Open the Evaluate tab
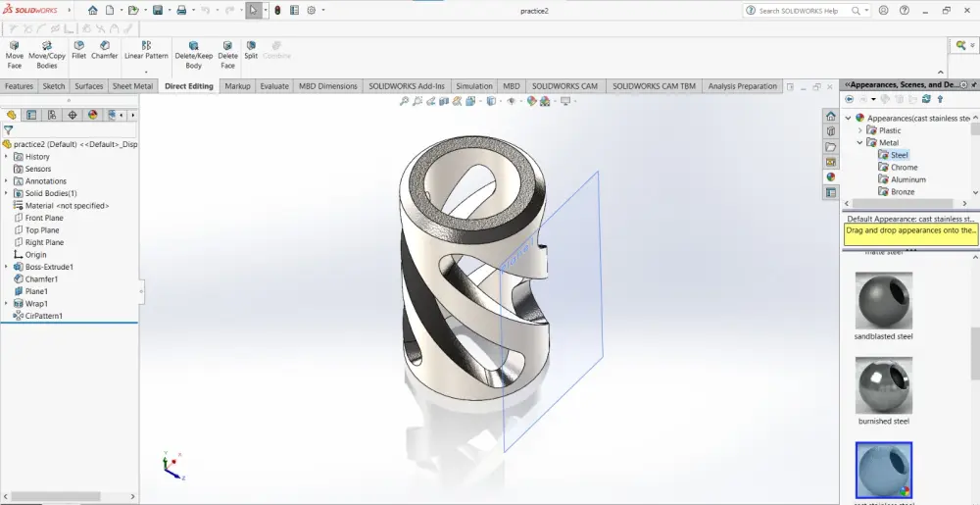 274,86
